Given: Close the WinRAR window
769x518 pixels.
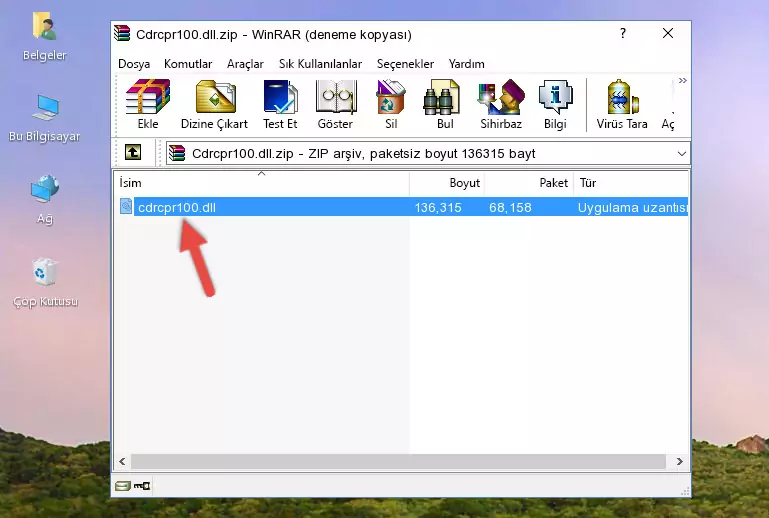Looking at the screenshot, I should click(x=667, y=33).
